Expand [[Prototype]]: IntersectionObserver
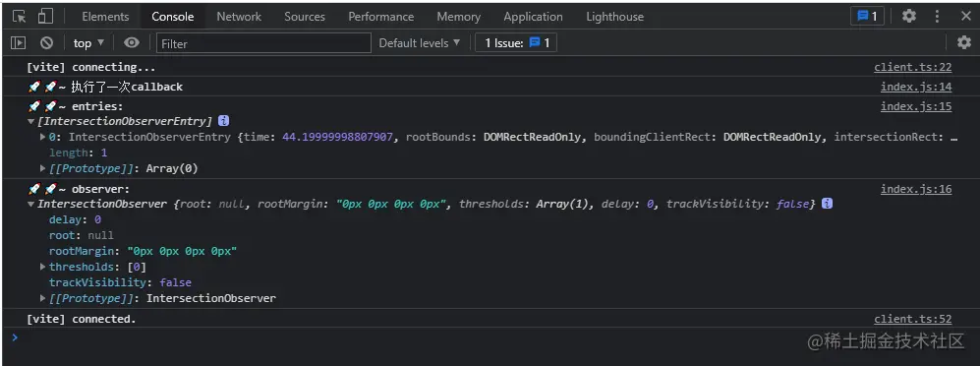Viewport: 980px width, 366px height. (x=43, y=298)
